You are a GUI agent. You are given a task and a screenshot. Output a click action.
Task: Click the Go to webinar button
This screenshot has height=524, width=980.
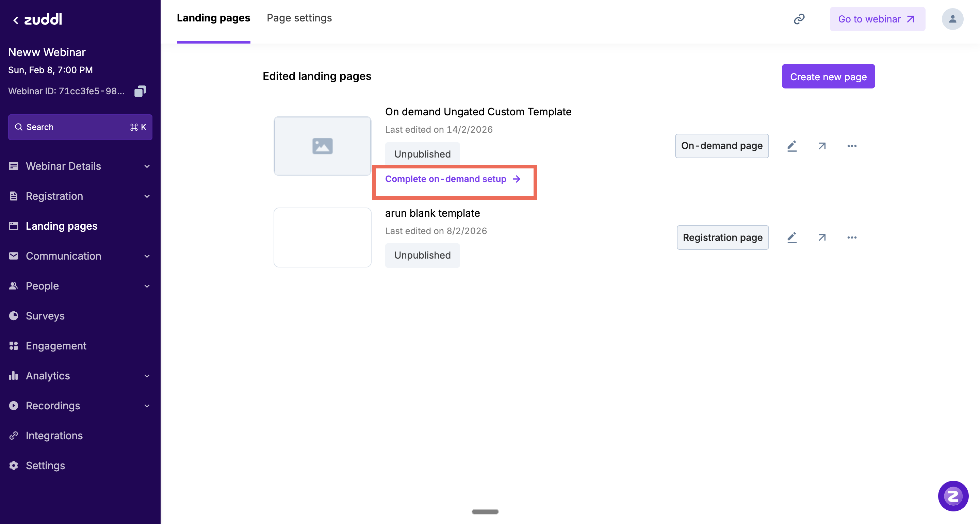click(877, 19)
